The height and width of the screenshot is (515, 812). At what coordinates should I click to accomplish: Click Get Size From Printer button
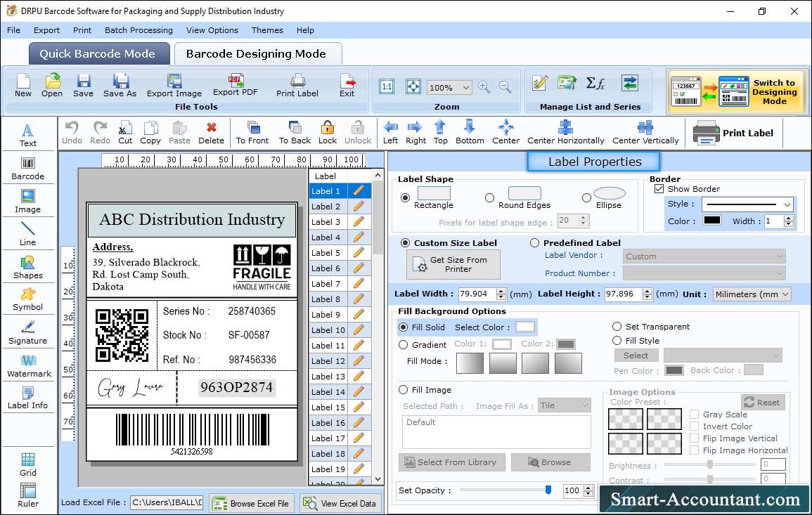coord(453,264)
